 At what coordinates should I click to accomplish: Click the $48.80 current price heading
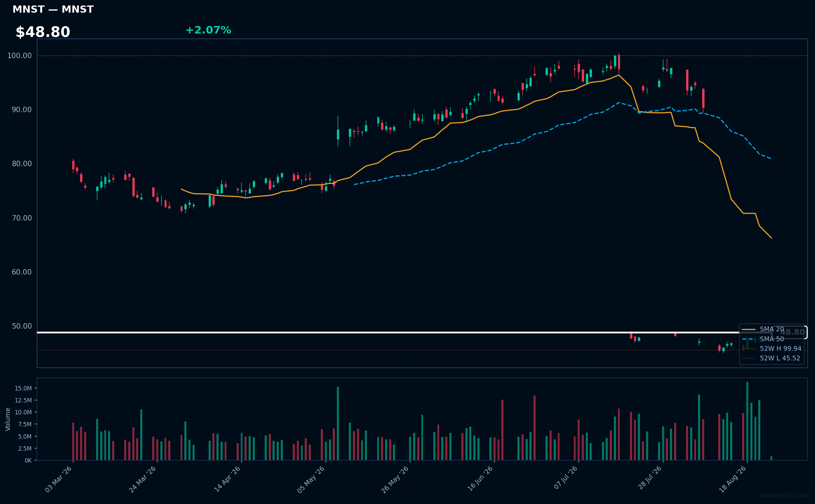[43, 32]
